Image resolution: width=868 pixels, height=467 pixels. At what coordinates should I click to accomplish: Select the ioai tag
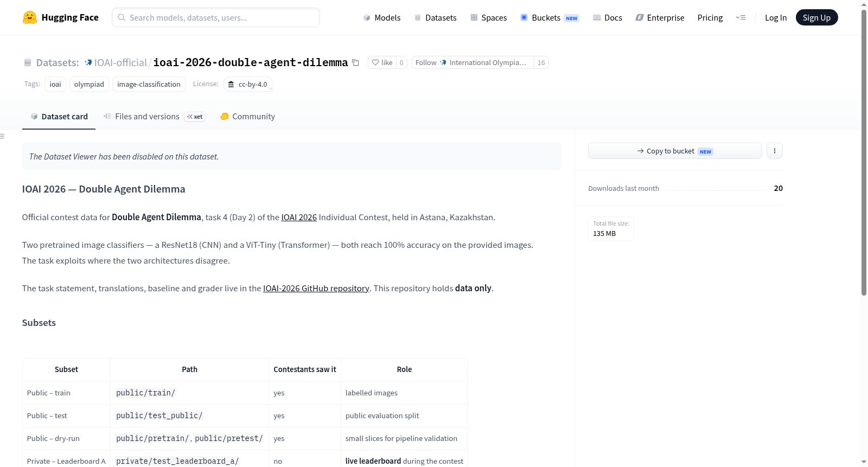click(55, 84)
